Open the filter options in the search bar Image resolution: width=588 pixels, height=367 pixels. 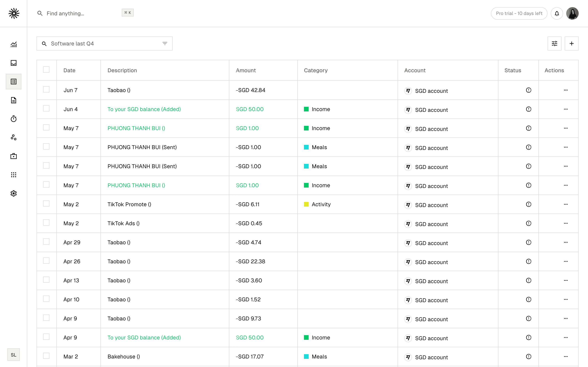165,43
